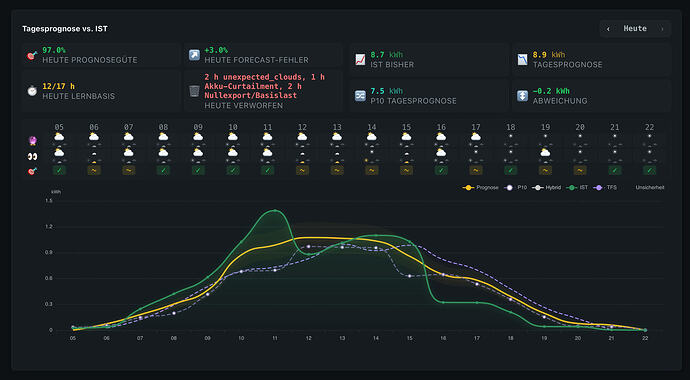Click the P10 data point at hour 15
The width and height of the screenshot is (690, 380).
click(x=409, y=276)
